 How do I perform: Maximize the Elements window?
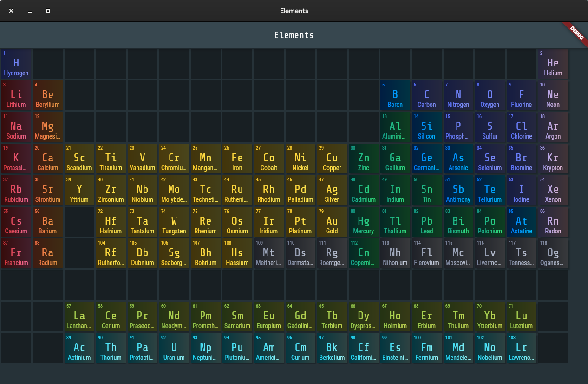[x=48, y=11]
